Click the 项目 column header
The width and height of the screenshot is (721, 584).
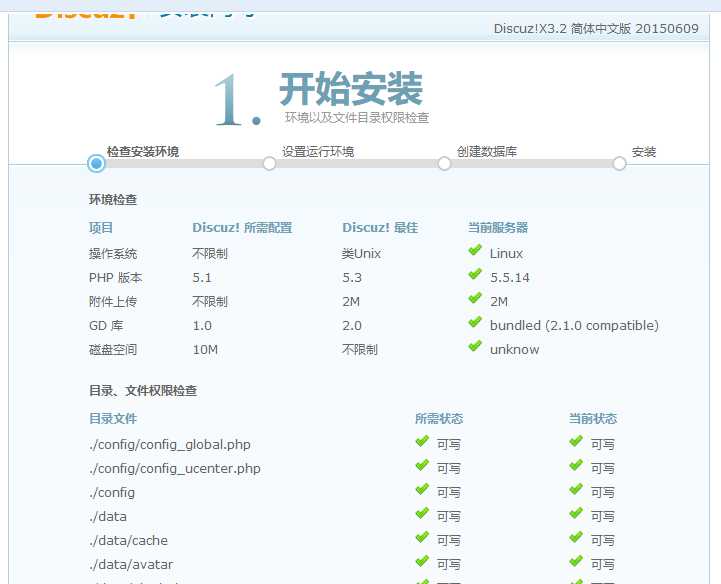(101, 228)
